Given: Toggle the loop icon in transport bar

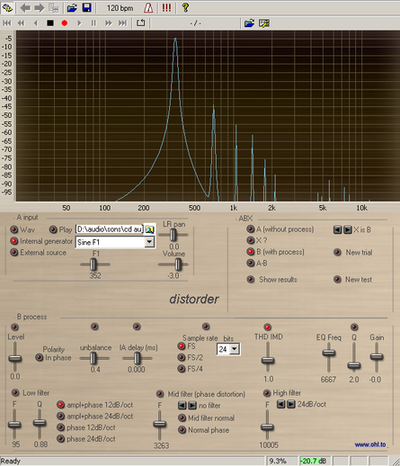Looking at the screenshot, I should tap(141, 23).
